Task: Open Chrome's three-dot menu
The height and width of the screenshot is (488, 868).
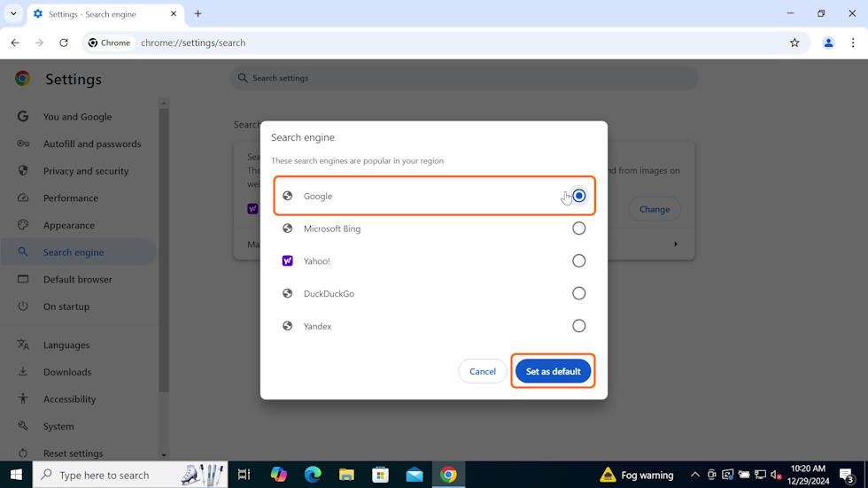Action: 853,43
